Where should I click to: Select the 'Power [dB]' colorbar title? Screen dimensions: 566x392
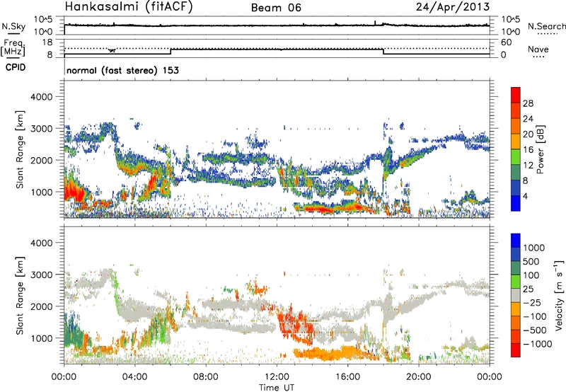540,149
